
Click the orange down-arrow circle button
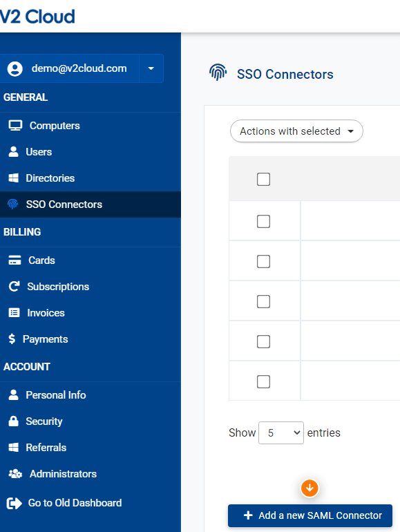click(309, 488)
